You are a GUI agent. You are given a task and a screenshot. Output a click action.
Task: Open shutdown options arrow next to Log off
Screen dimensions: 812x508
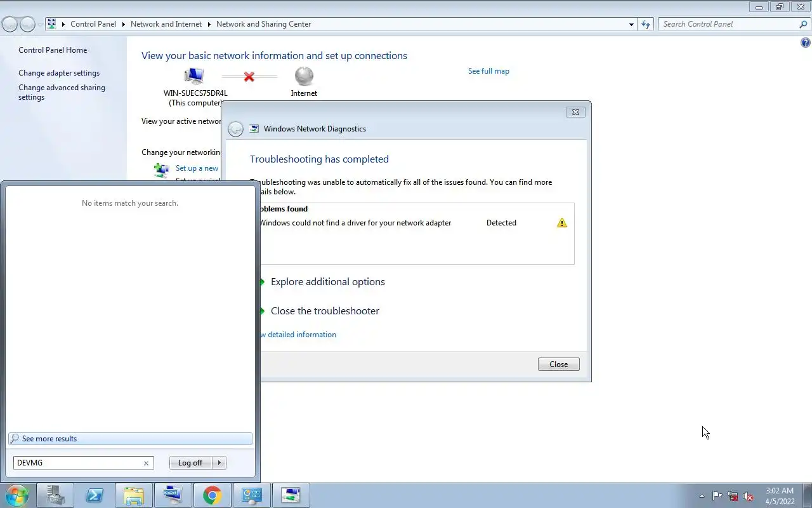click(219, 463)
